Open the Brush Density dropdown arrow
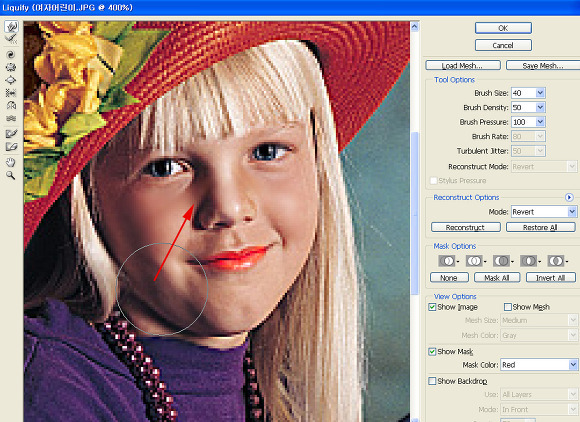580x422 pixels. coord(540,107)
